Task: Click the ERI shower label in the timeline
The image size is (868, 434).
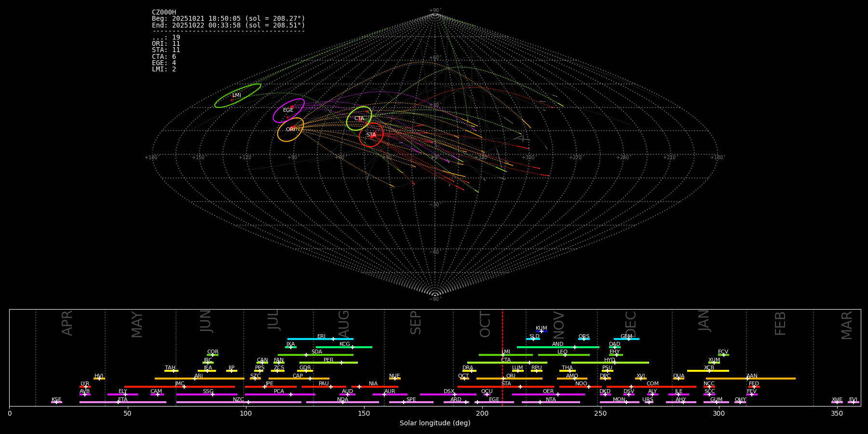Action: (321, 337)
